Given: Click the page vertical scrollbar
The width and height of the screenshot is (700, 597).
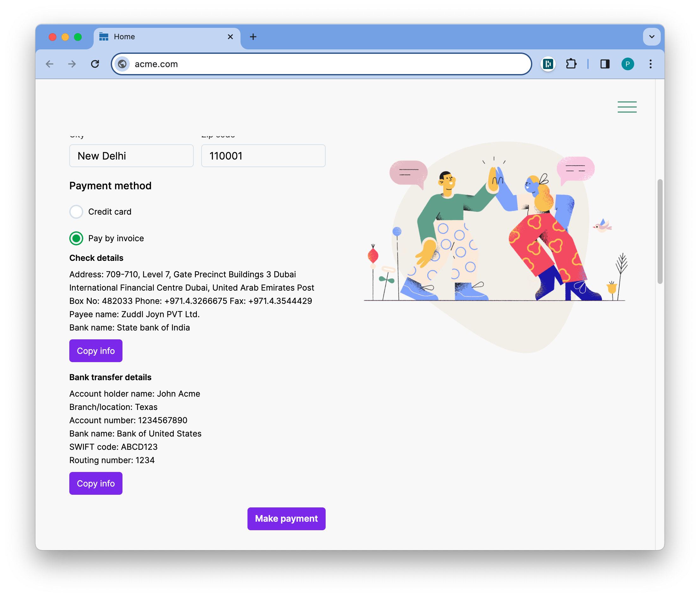Looking at the screenshot, I should (x=659, y=232).
